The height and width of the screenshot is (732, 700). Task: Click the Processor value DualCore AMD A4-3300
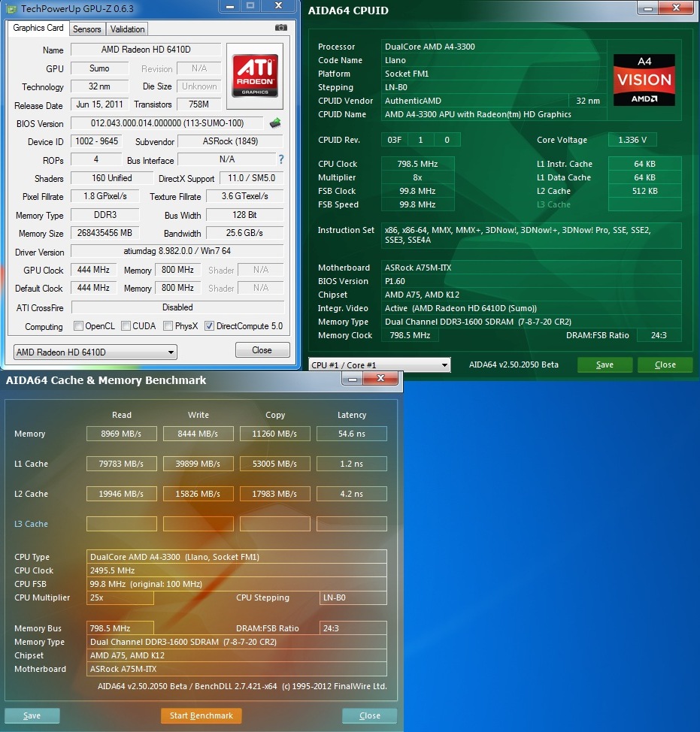click(x=493, y=47)
